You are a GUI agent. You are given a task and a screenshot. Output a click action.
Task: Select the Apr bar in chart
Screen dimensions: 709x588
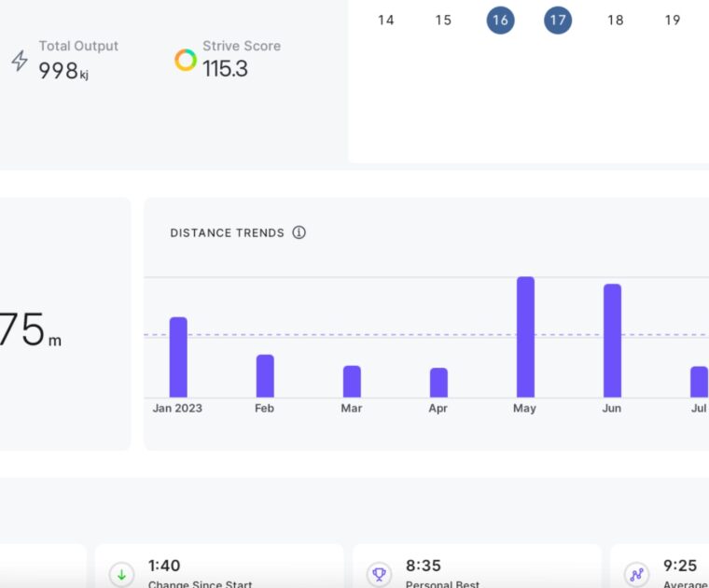[438, 383]
